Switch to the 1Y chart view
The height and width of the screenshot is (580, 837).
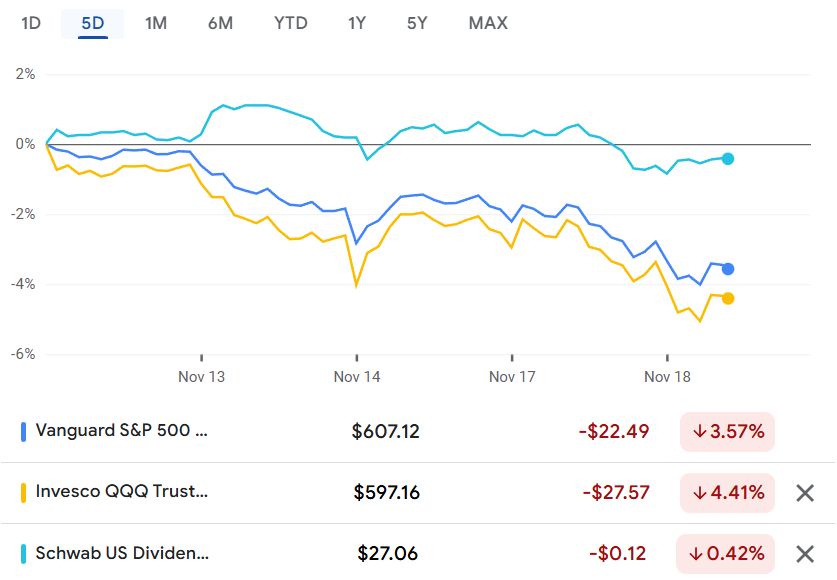tap(357, 23)
